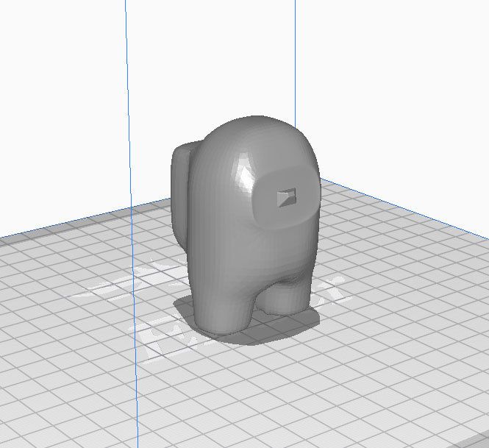Select the gray crewmate 3D model
This screenshot has width=489, height=448.
pos(246,225)
